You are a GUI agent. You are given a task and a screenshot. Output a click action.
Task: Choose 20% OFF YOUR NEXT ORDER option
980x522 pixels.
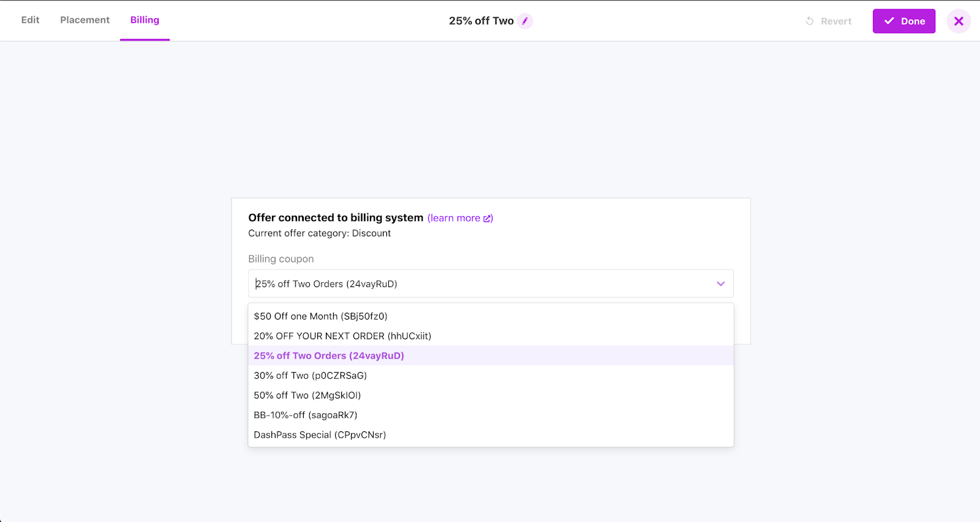pos(342,336)
